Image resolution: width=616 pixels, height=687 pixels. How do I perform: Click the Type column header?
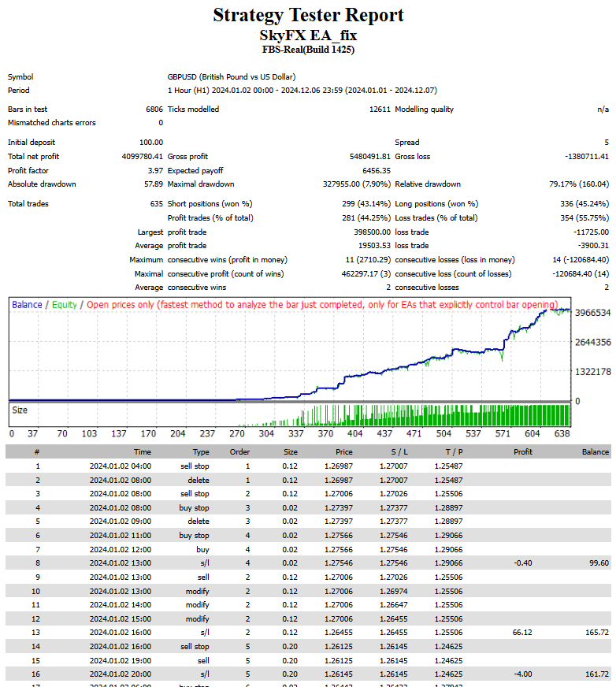(x=201, y=452)
